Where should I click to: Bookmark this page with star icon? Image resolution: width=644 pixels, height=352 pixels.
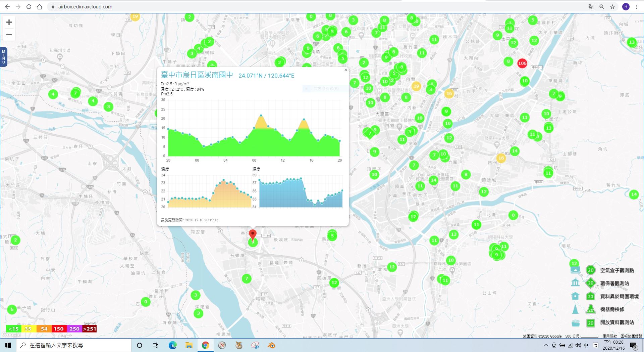tap(612, 7)
